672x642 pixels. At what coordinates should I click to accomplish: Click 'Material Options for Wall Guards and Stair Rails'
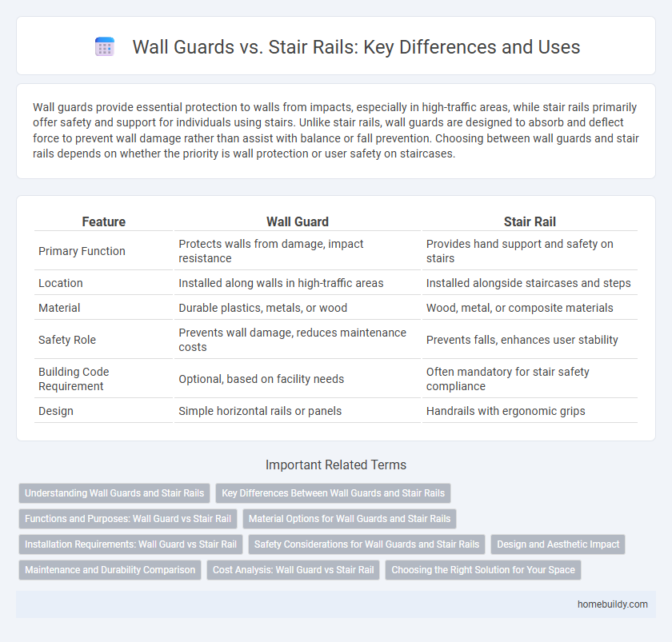[x=350, y=518]
